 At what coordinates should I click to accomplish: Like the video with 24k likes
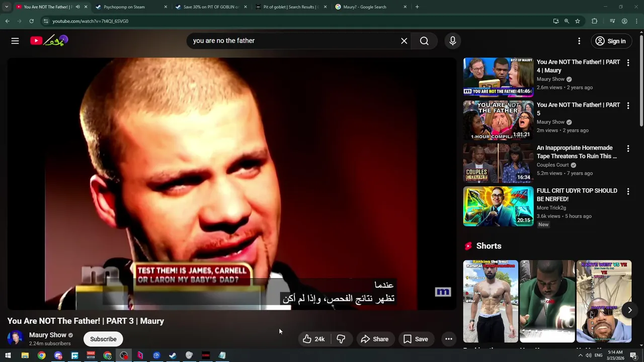coord(313,339)
